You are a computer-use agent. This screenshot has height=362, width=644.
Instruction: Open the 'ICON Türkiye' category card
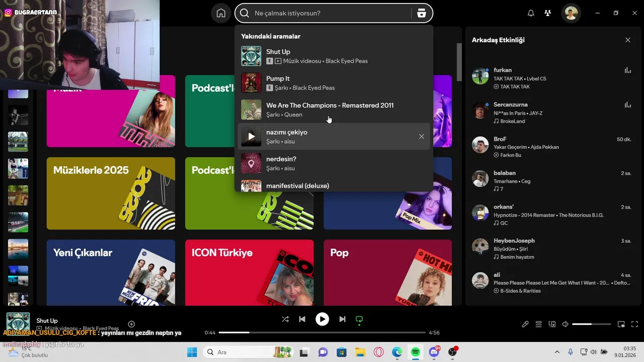(x=249, y=273)
